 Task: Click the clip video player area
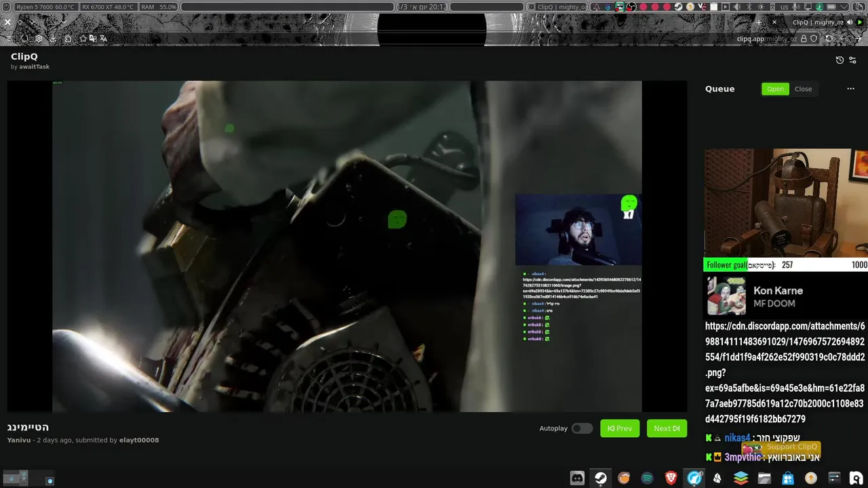pos(347,246)
